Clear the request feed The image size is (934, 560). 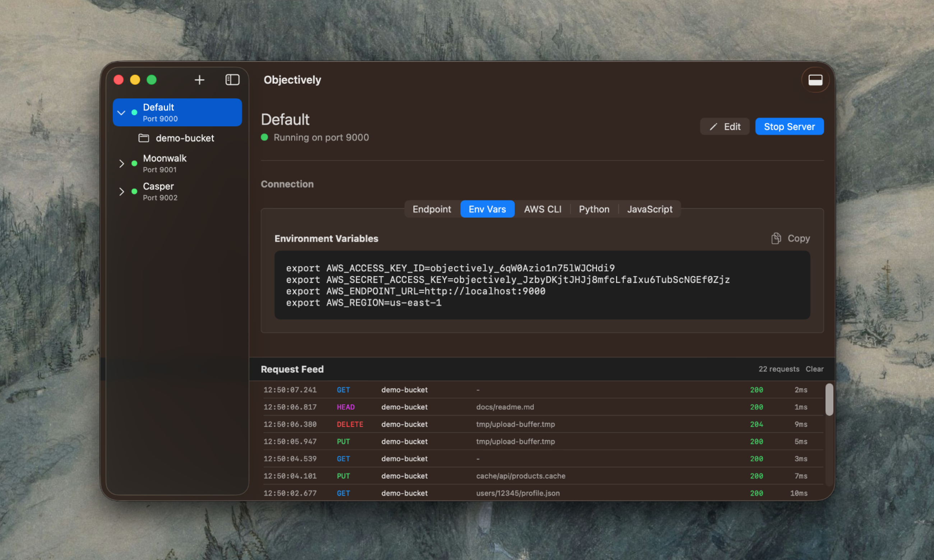click(814, 369)
